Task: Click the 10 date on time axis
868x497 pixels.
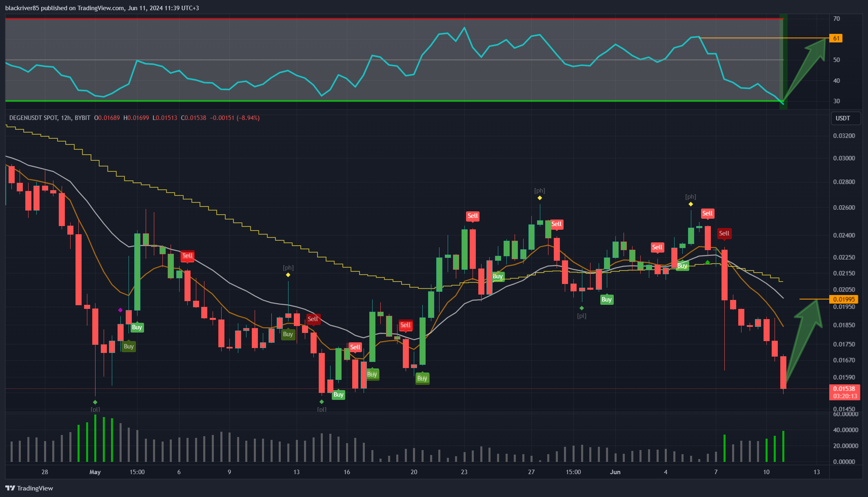Action: pyautogui.click(x=766, y=472)
